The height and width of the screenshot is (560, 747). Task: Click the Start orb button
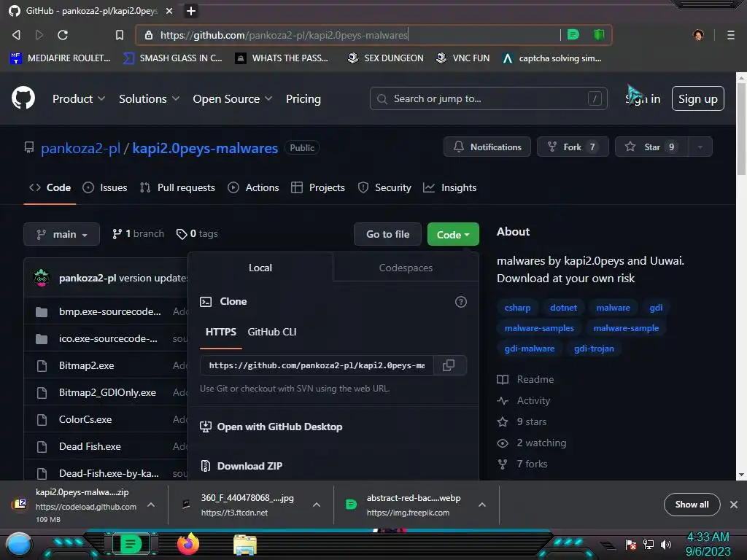[x=19, y=545]
